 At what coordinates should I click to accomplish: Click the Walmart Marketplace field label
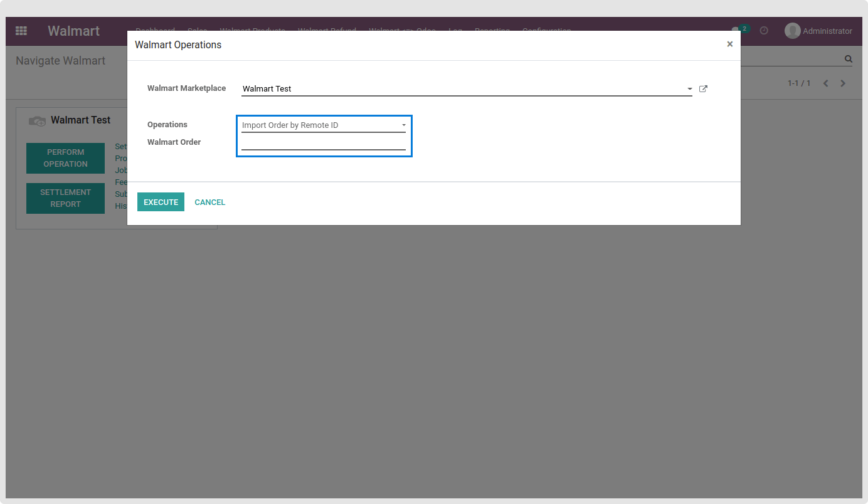click(186, 88)
